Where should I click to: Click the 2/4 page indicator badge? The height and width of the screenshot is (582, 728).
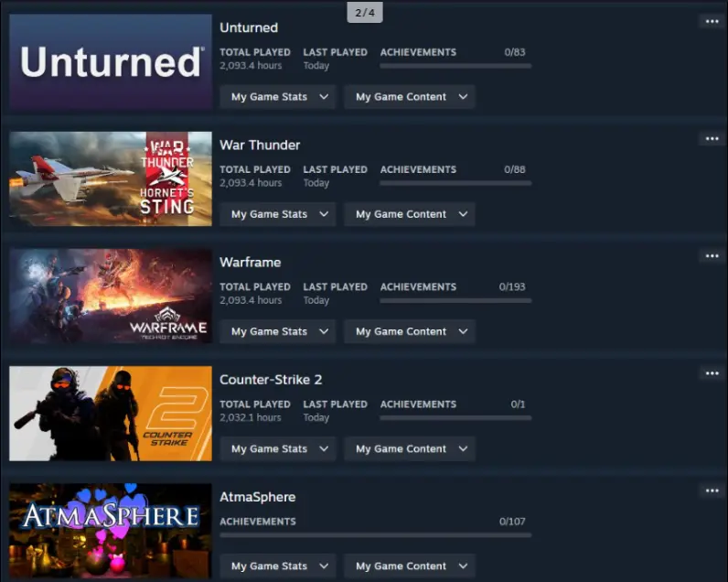[365, 13]
